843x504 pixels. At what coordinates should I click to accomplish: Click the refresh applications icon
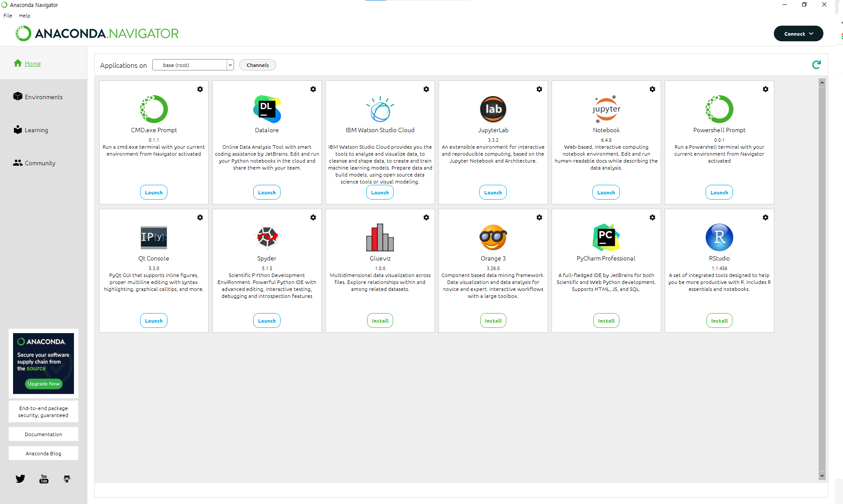(x=816, y=65)
